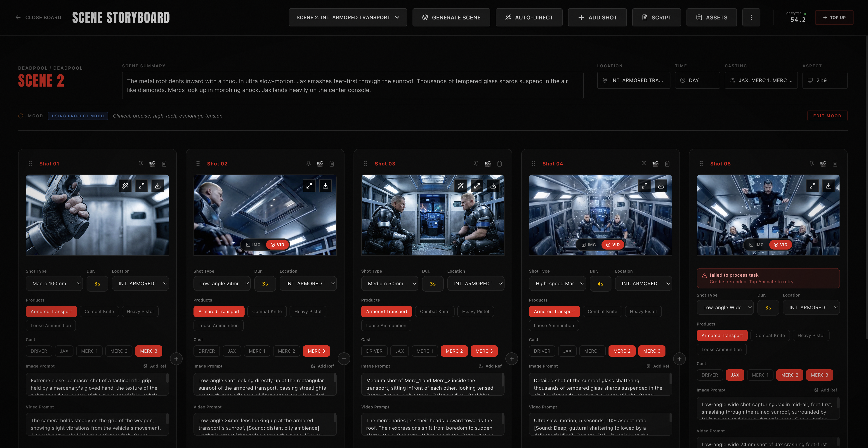Click EDIT MOOD to change scene mood

tap(827, 116)
